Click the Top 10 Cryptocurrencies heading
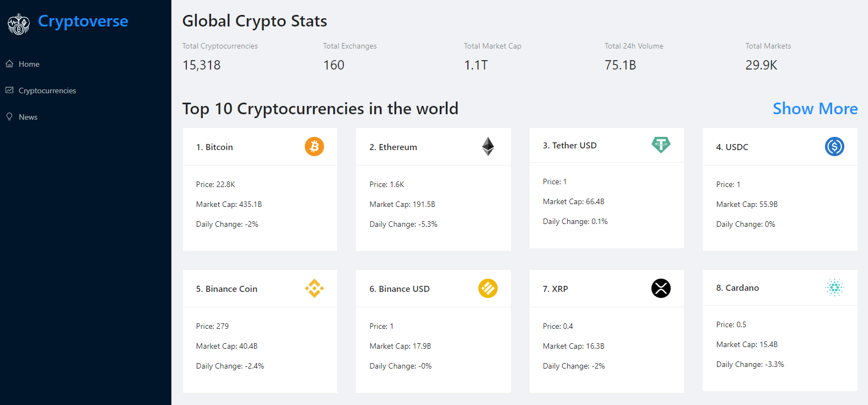The height and width of the screenshot is (405, 868). 320,109
